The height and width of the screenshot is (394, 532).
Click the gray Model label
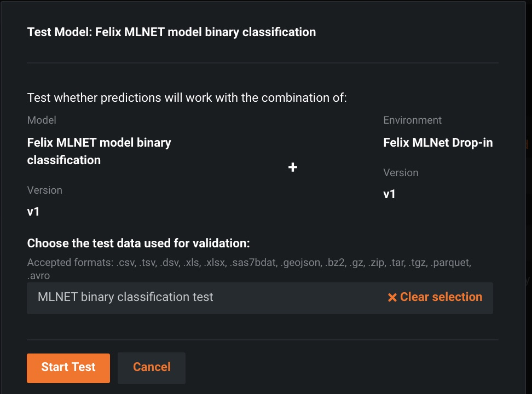42,120
